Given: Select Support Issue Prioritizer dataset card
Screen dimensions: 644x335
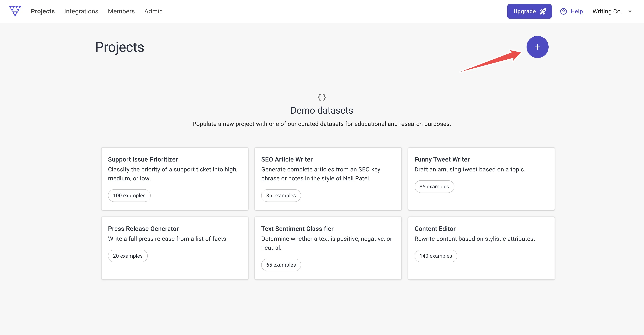Looking at the screenshot, I should point(175,179).
